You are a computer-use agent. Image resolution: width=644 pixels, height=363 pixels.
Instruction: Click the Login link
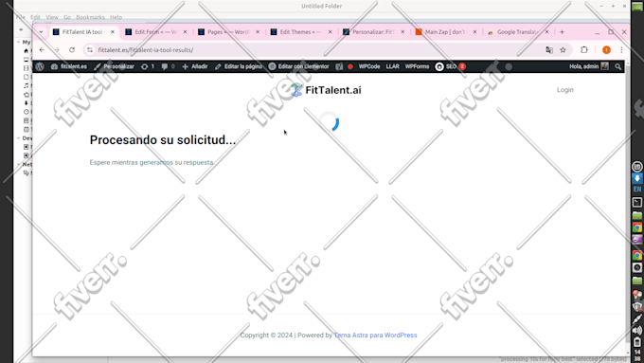pos(565,90)
